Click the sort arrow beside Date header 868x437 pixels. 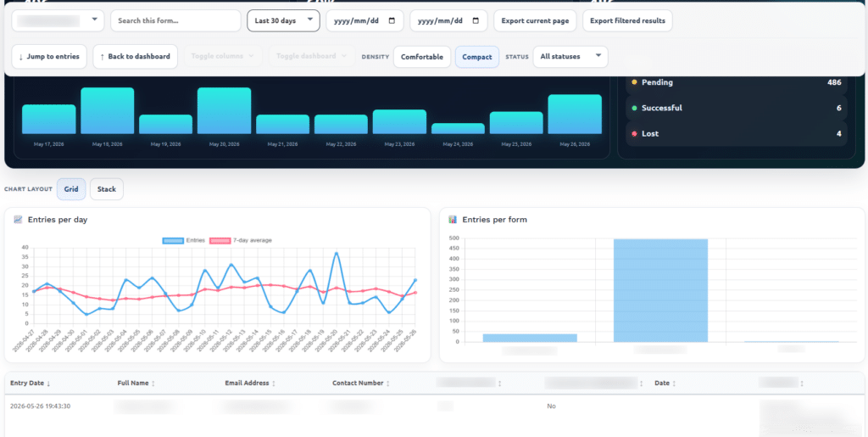[674, 384]
